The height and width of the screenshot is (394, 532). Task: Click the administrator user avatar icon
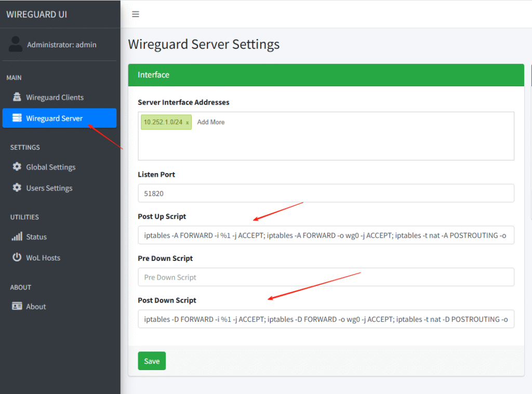point(16,44)
